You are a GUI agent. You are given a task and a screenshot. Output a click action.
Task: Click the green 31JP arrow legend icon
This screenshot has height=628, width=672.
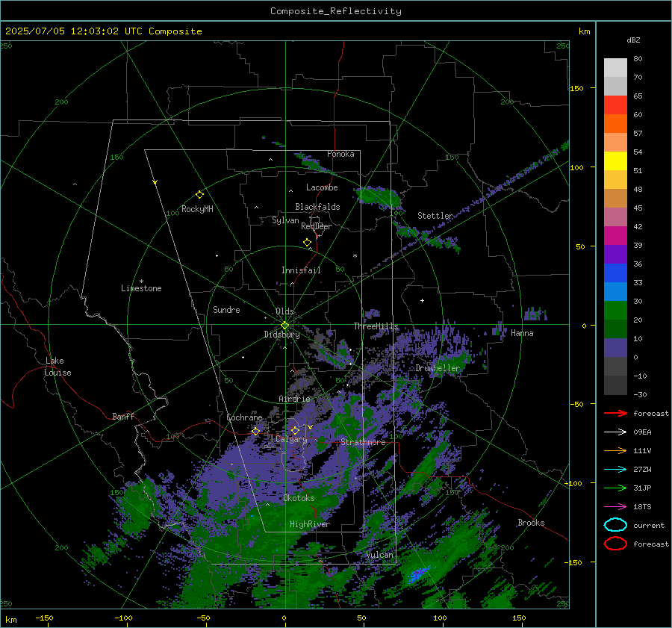(615, 488)
